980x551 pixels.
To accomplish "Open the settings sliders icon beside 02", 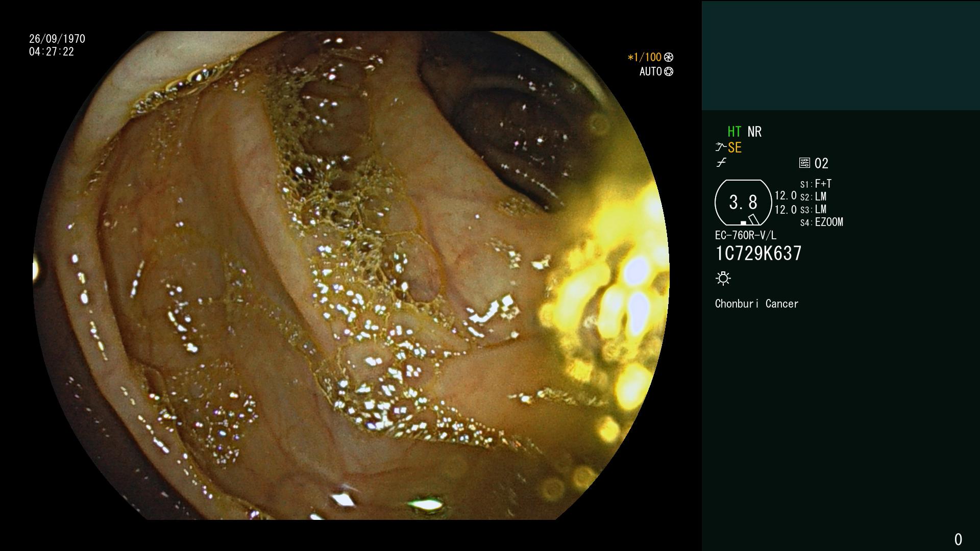I will 804,163.
